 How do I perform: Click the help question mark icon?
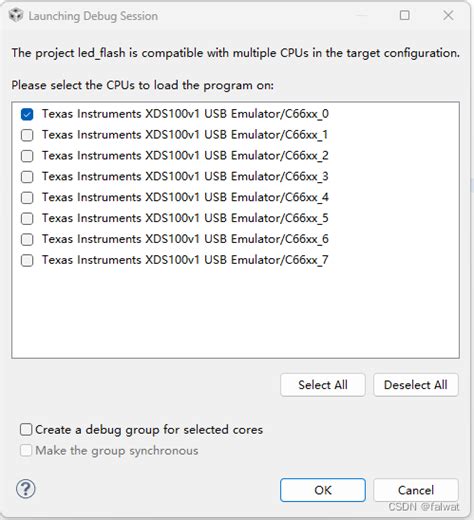[26, 489]
